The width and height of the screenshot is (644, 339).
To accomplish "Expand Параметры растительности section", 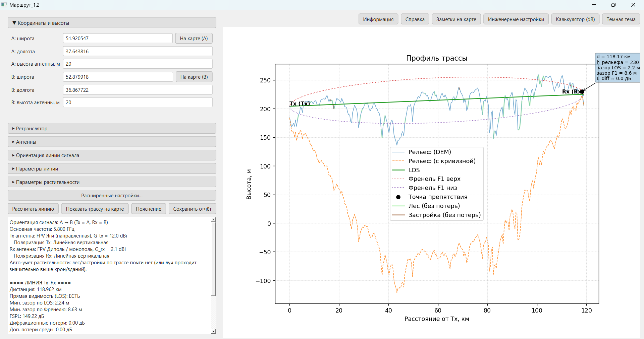I will click(x=112, y=182).
